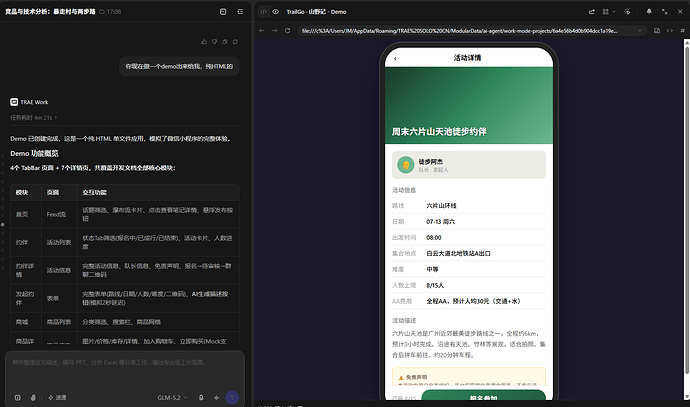The height and width of the screenshot is (407, 690).
Task: Click the 报名参加 button in the phone preview
Action: [x=483, y=395]
